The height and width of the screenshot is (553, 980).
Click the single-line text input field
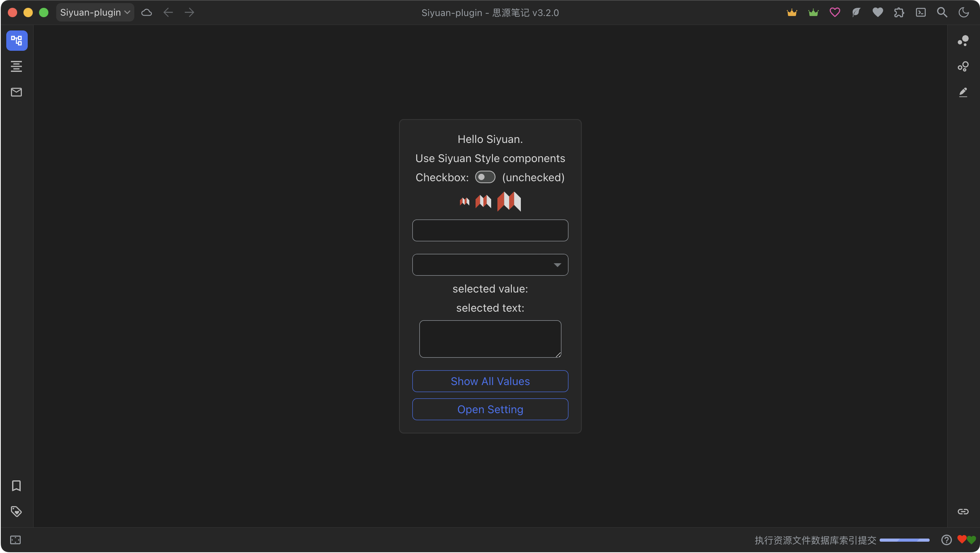490,230
